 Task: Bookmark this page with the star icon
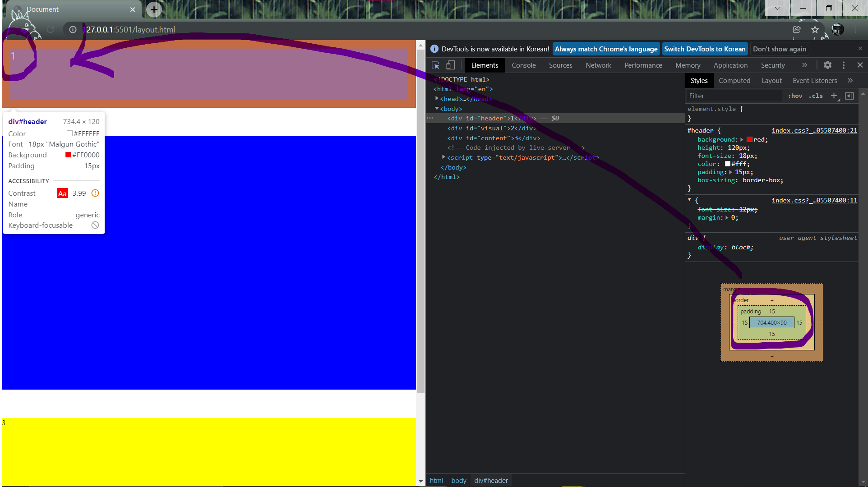click(815, 30)
